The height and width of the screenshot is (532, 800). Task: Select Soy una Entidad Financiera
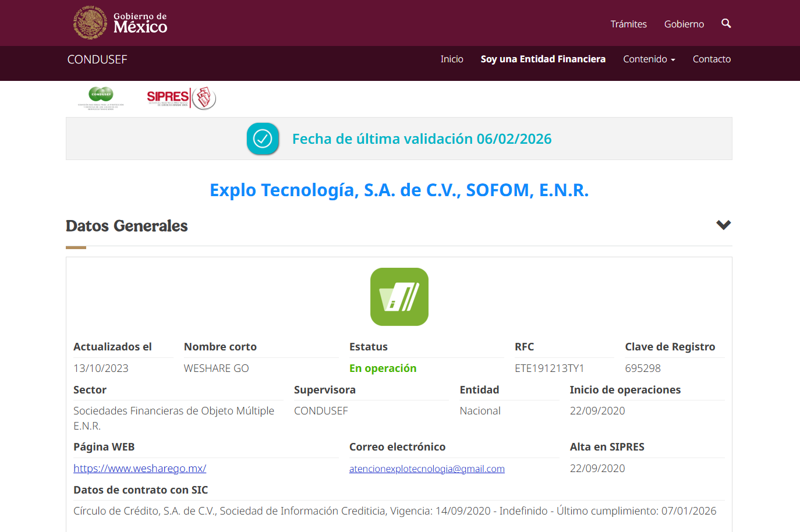pos(543,59)
